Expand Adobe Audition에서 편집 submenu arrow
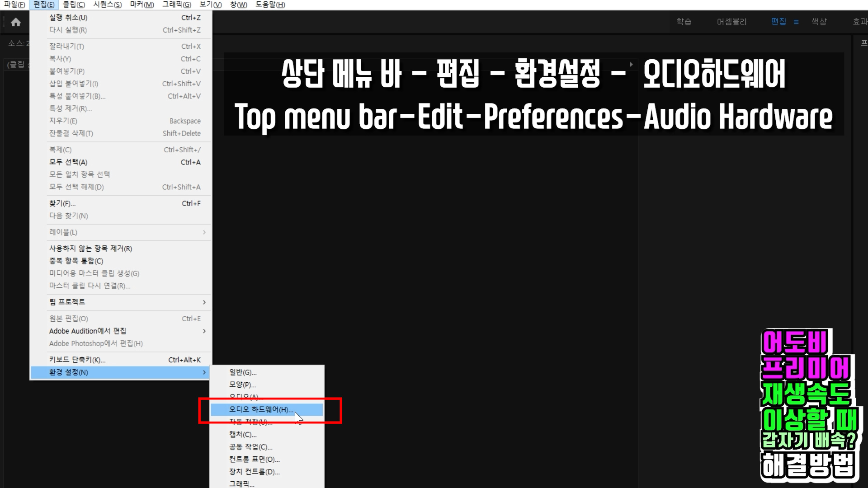868x488 pixels. 204,331
